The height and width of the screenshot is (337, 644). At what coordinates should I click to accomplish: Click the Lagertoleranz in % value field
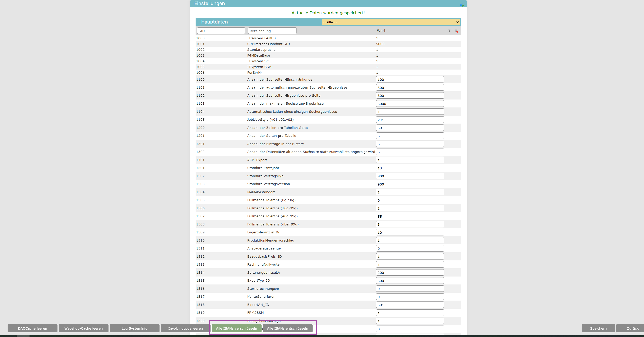pyautogui.click(x=410, y=232)
